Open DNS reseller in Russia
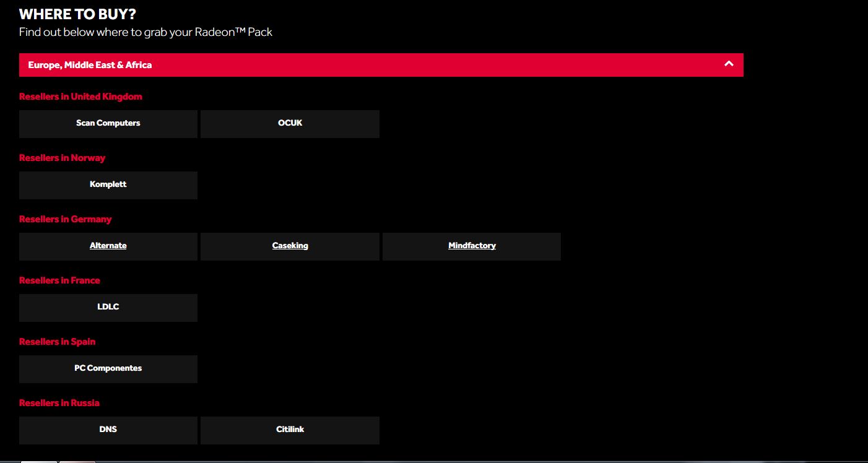The width and height of the screenshot is (868, 463). point(108,430)
